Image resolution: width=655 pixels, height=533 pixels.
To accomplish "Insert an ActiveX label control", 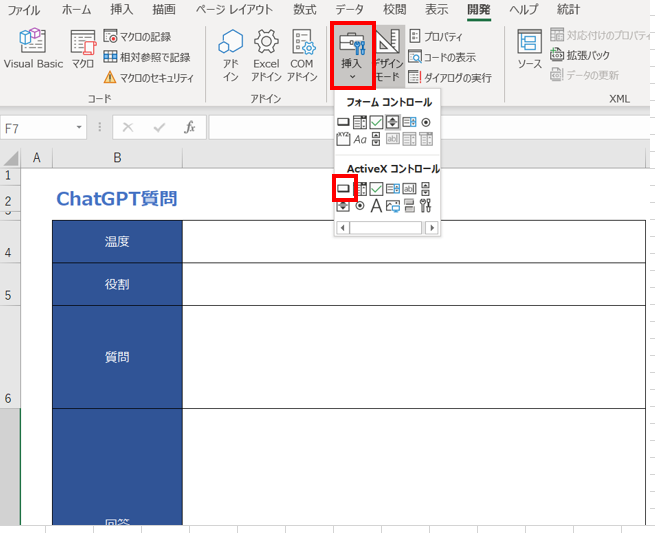I will tap(376, 206).
